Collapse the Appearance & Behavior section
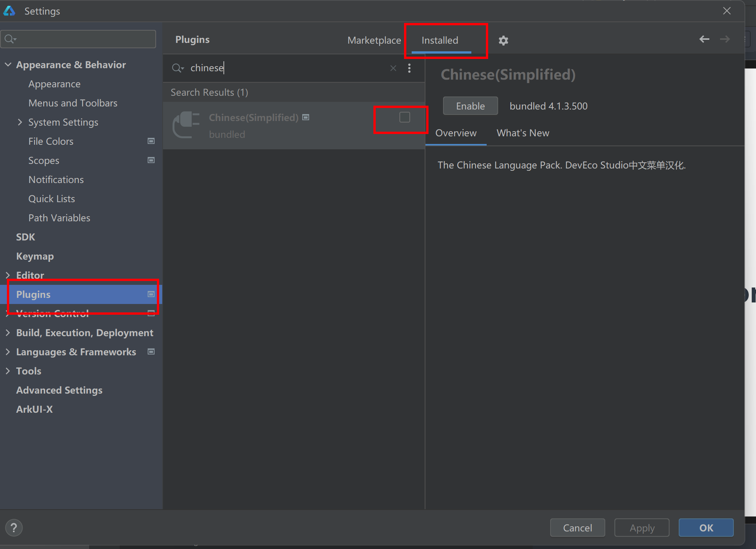 click(x=8, y=65)
